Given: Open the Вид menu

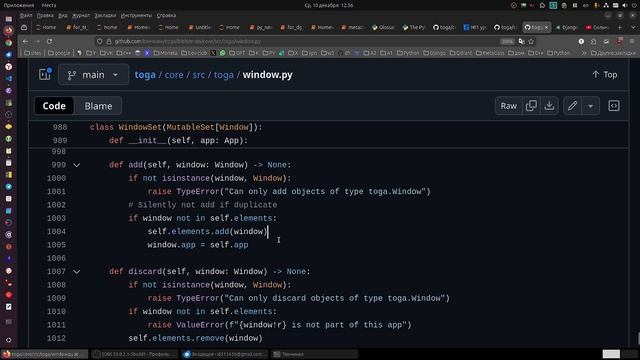Looking at the screenshot, I should 62,16.
